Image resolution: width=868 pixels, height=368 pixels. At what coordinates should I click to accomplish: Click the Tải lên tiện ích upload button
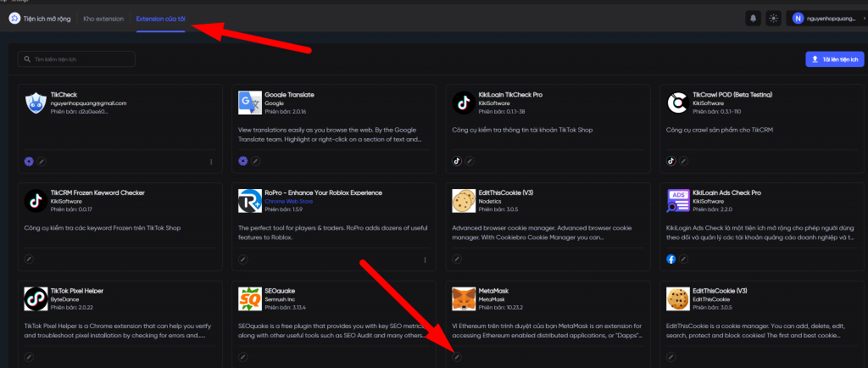tap(834, 59)
